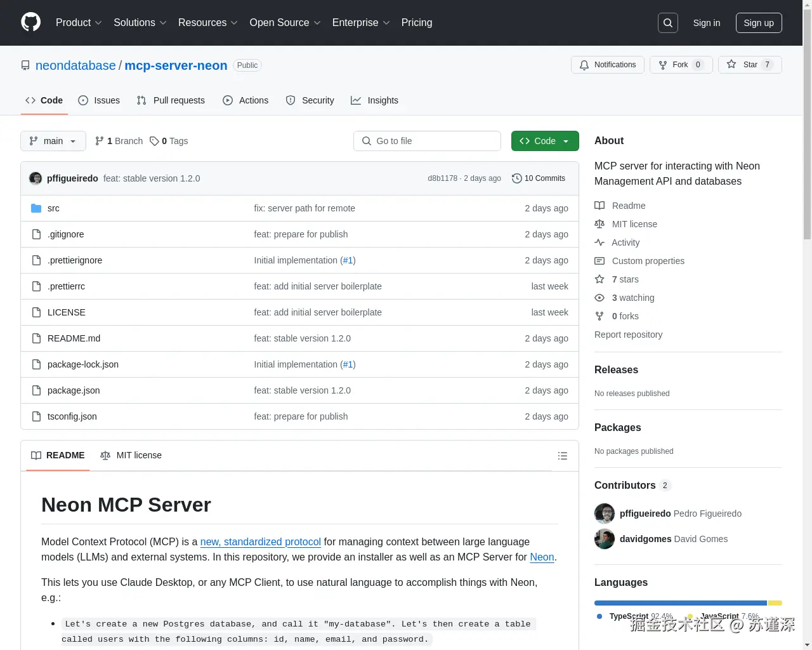812x650 pixels.
Task: Open the mcp-server-neon repo link
Action: click(176, 65)
